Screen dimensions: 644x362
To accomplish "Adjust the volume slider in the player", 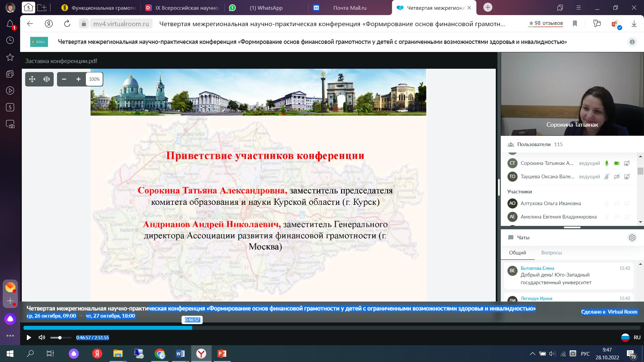I will [x=60, y=338].
